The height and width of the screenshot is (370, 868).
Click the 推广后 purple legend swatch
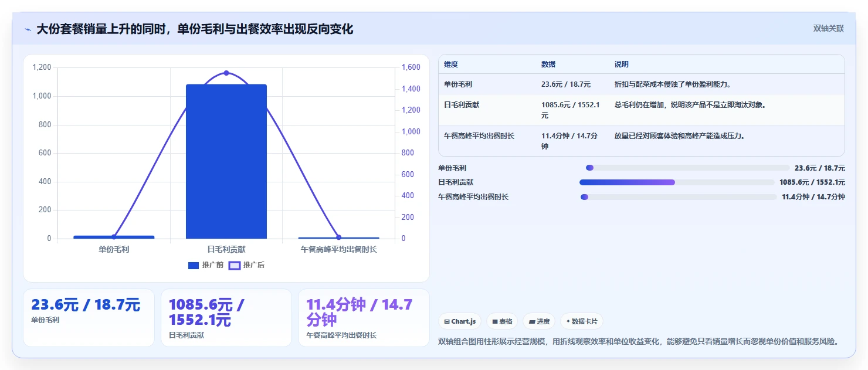235,266
